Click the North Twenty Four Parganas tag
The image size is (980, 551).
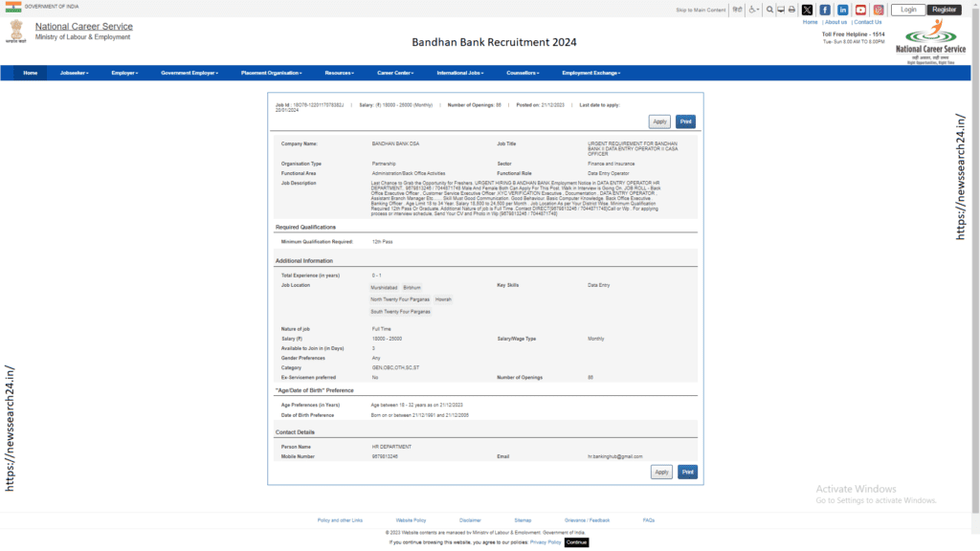click(400, 299)
